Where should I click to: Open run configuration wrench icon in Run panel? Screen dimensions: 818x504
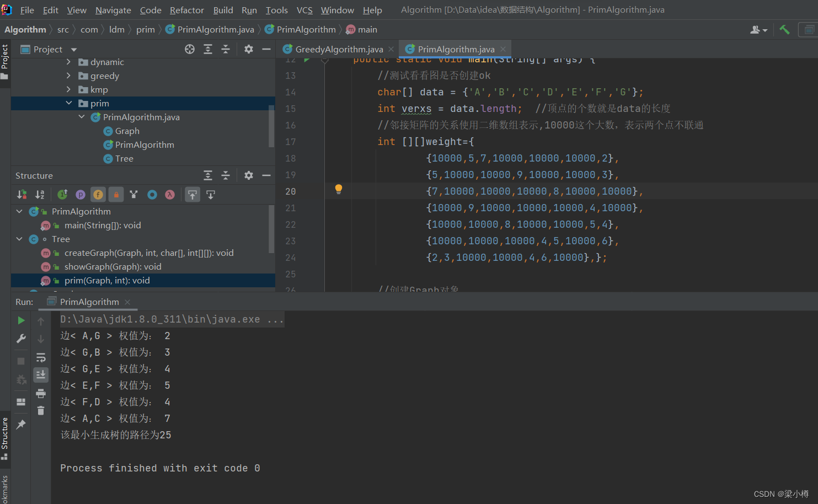click(x=21, y=339)
